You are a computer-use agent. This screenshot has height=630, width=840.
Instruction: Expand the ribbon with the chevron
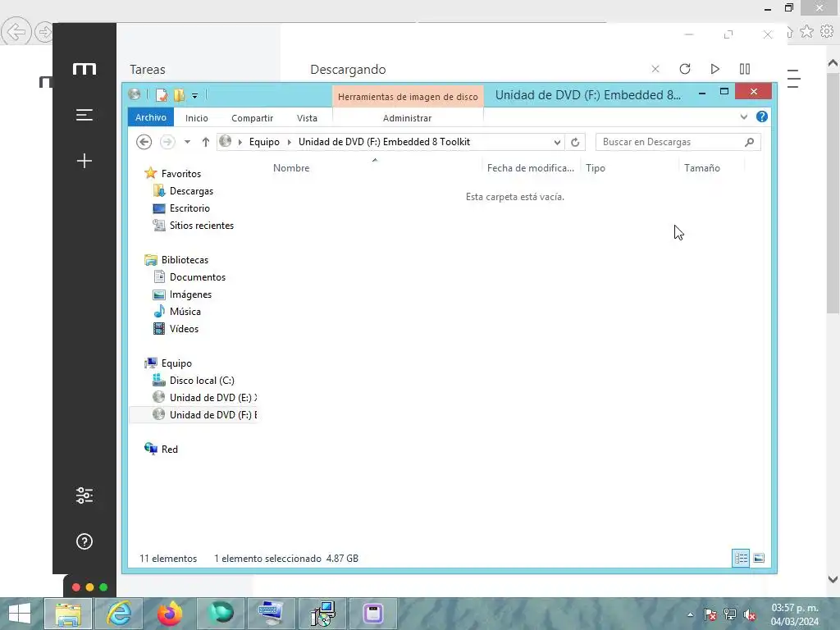point(743,116)
